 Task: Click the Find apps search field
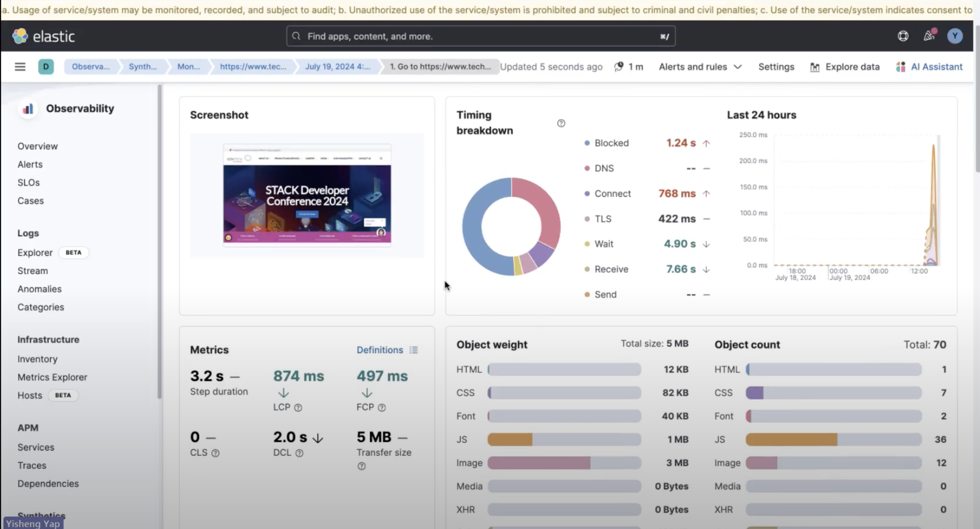pyautogui.click(x=480, y=36)
